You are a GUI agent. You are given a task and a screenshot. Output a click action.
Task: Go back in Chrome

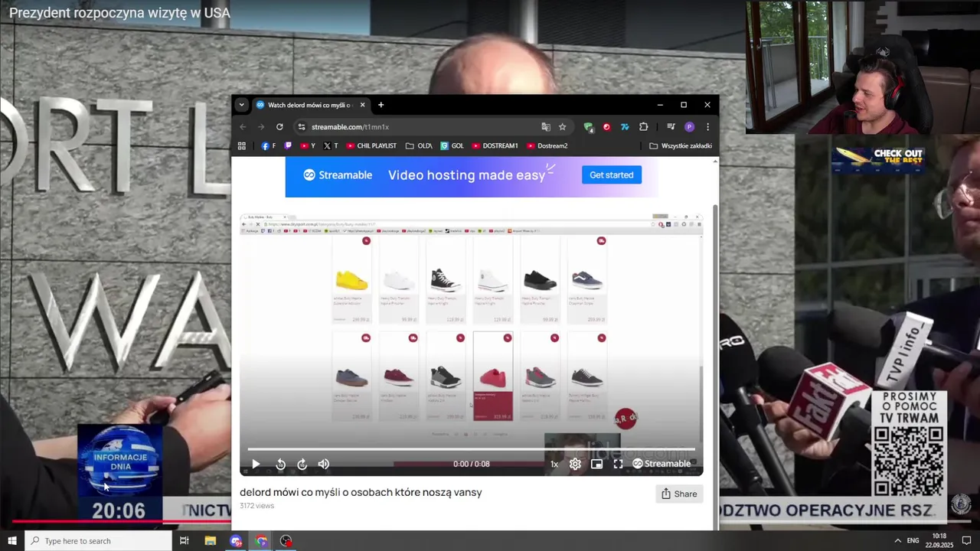tap(243, 127)
